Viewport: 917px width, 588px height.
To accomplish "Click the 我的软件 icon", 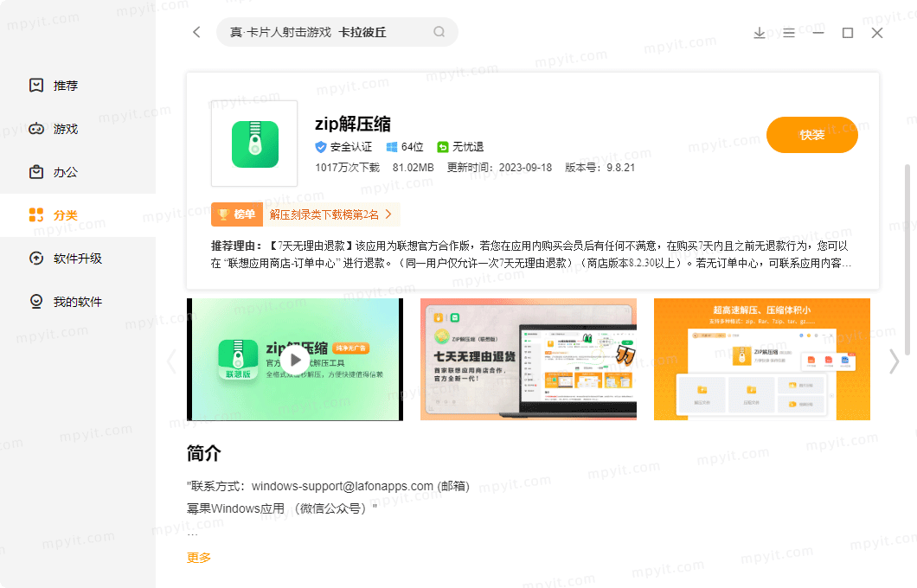I will tap(36, 302).
